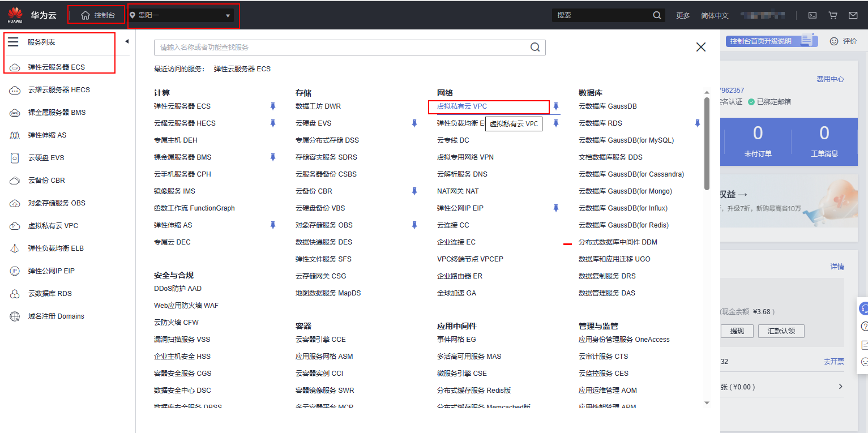The width and height of the screenshot is (868, 433).
Task: Open 云数据库 GaussDB link under 数据库
Action: point(608,106)
